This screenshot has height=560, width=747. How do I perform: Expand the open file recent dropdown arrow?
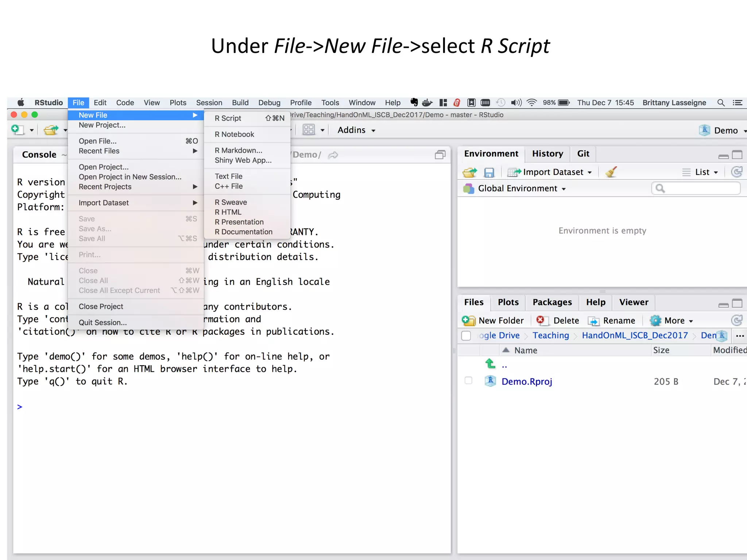65,130
